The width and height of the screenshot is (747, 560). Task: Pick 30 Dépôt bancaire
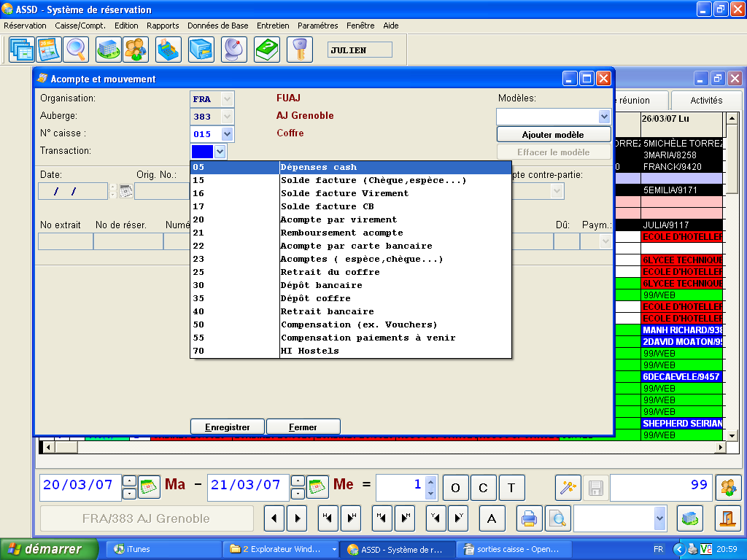[351, 285]
